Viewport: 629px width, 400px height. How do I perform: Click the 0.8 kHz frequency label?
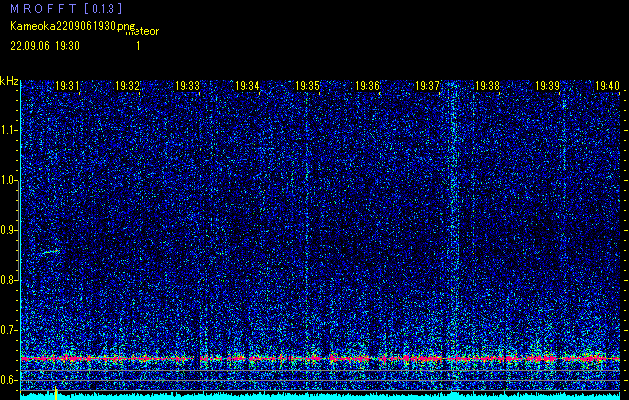9,280
